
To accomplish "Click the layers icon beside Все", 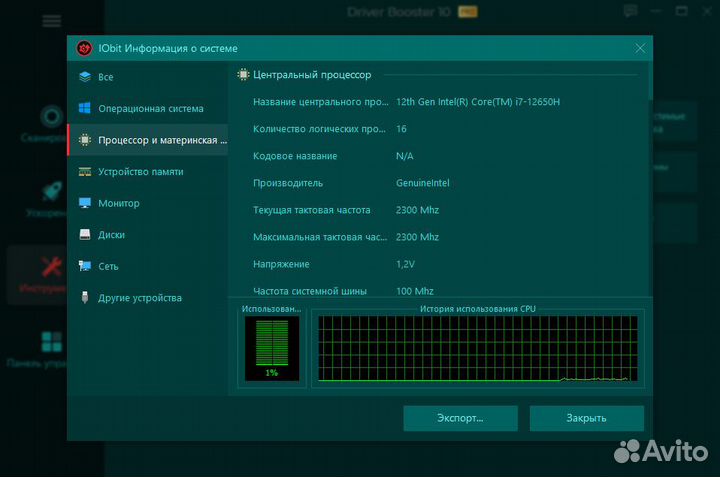I will coord(85,77).
